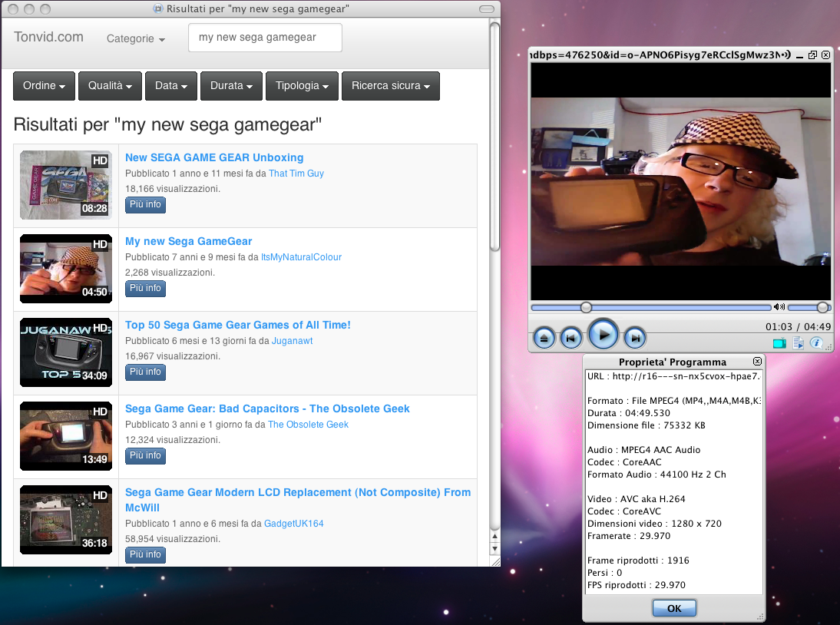Open 'Top 50 Sega Game Gear Games' link
840x625 pixels.
238,325
